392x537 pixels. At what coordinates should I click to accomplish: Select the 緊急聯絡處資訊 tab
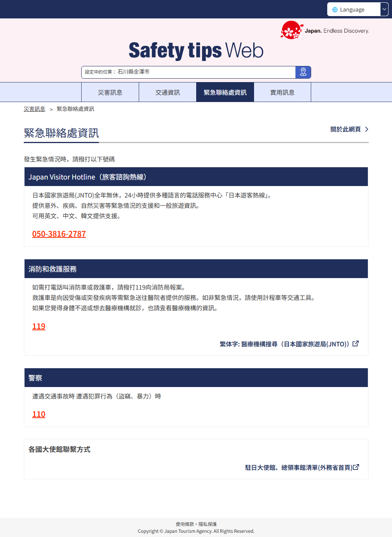coord(225,92)
